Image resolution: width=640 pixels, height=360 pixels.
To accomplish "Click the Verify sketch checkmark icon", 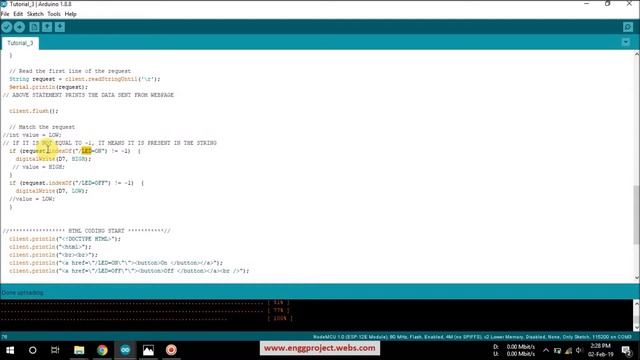I will tap(7, 27).
